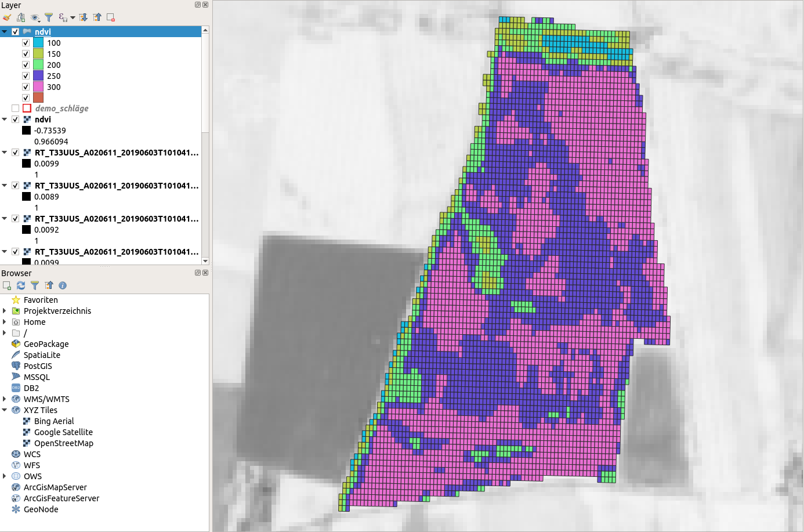The width and height of the screenshot is (804, 532).
Task: Click the Browser collapse all icon
Action: (49, 285)
